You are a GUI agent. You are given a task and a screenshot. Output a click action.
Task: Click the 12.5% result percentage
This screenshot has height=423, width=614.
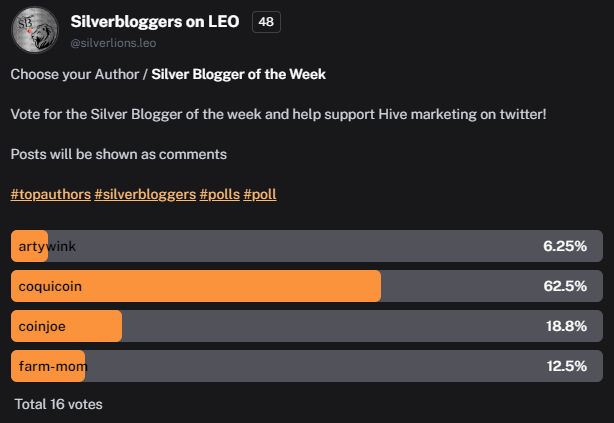point(567,366)
